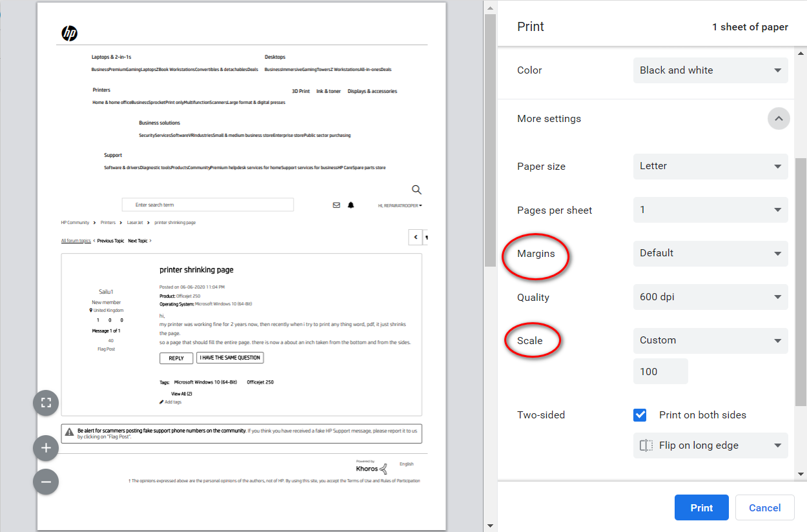Viewport: 807px width, 532px height.
Task: Open the Margins dropdown
Action: pos(710,254)
